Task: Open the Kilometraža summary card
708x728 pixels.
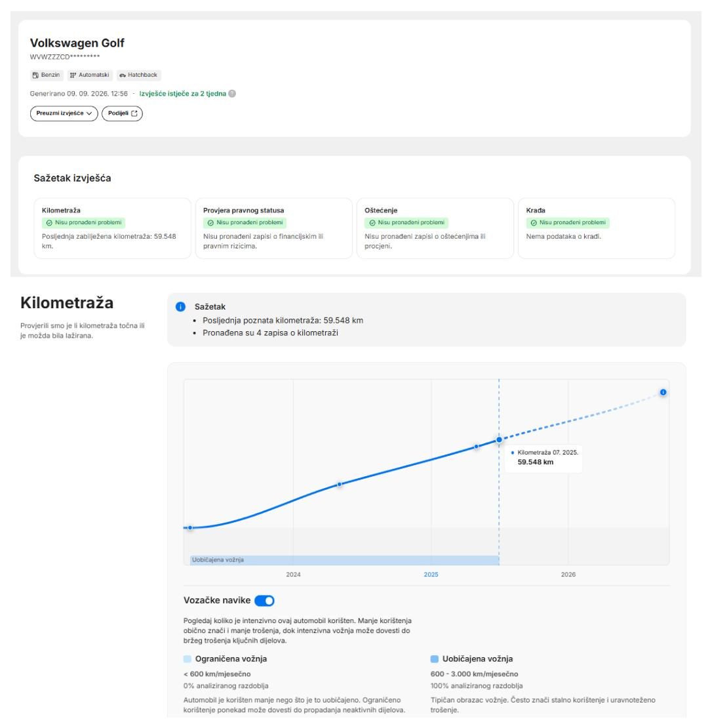Action: click(112, 228)
